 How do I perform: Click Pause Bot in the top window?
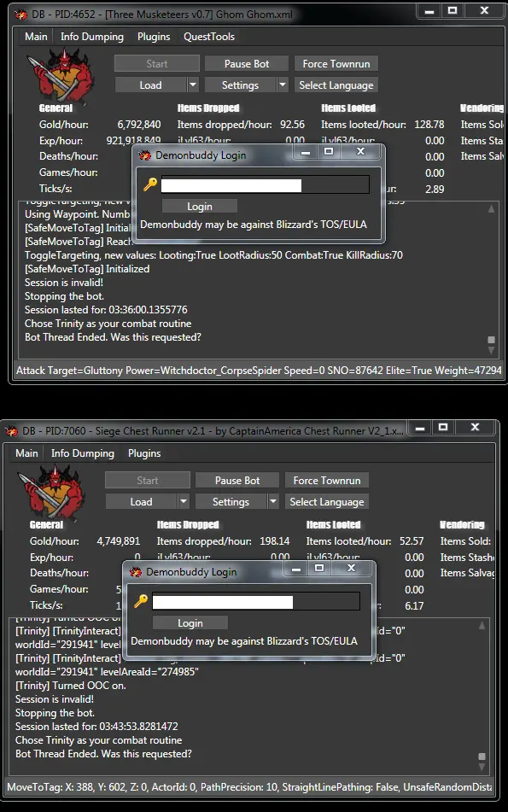point(247,64)
